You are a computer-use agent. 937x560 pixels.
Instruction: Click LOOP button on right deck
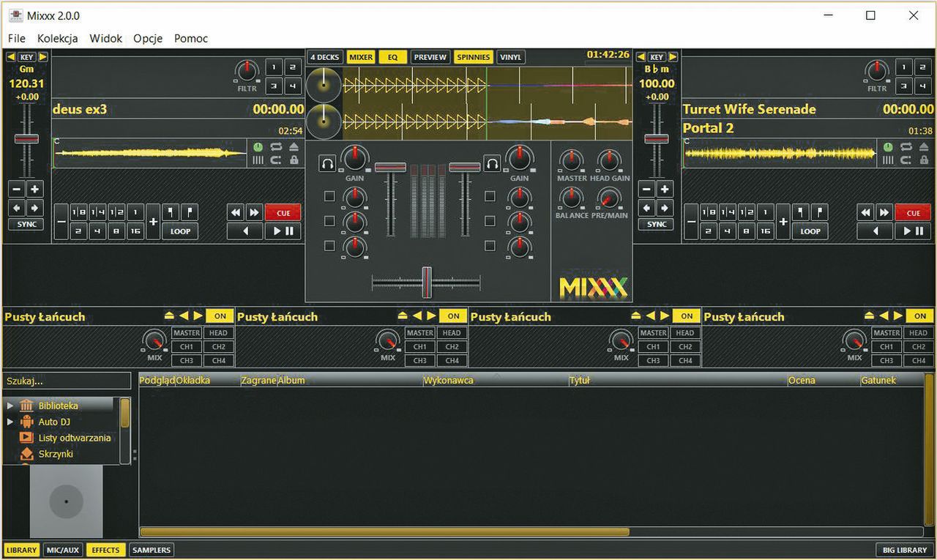click(810, 231)
